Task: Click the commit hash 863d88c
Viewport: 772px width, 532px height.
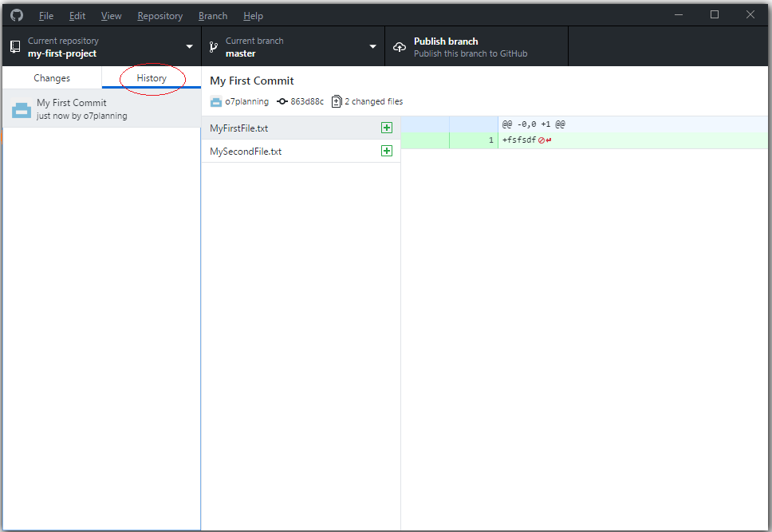Action: click(307, 101)
